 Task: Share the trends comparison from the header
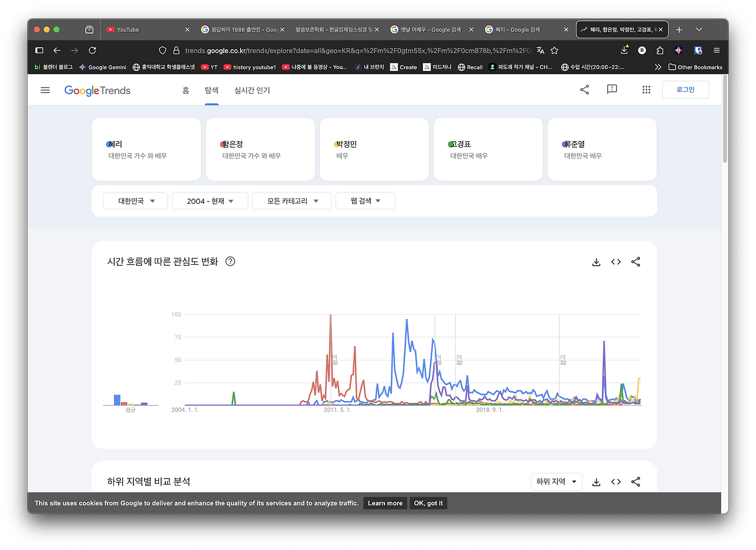coord(584,89)
